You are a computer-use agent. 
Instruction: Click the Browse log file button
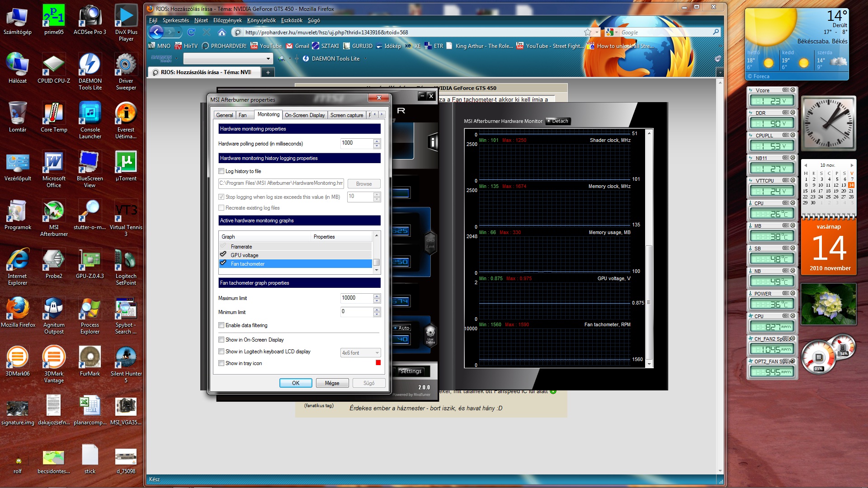[364, 184]
